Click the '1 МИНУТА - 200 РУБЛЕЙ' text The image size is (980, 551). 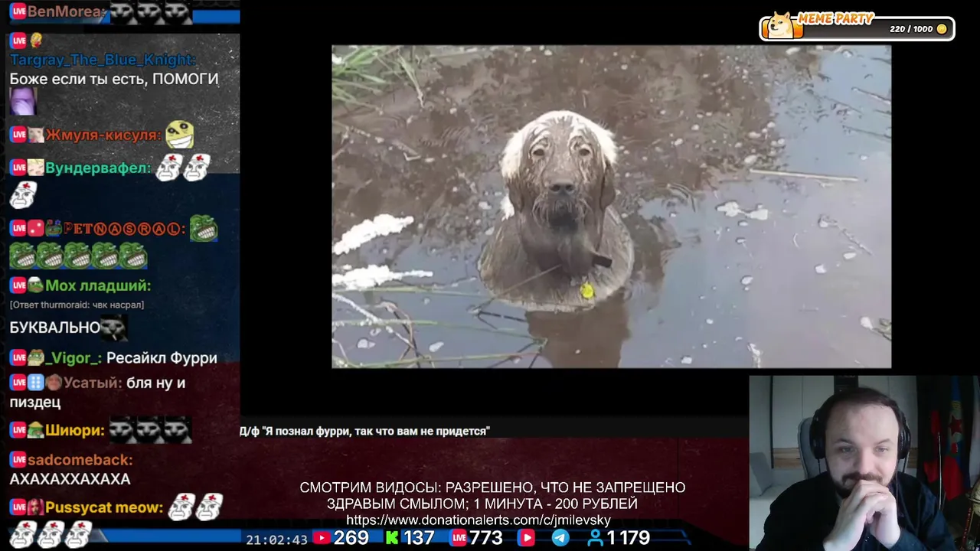(555, 504)
